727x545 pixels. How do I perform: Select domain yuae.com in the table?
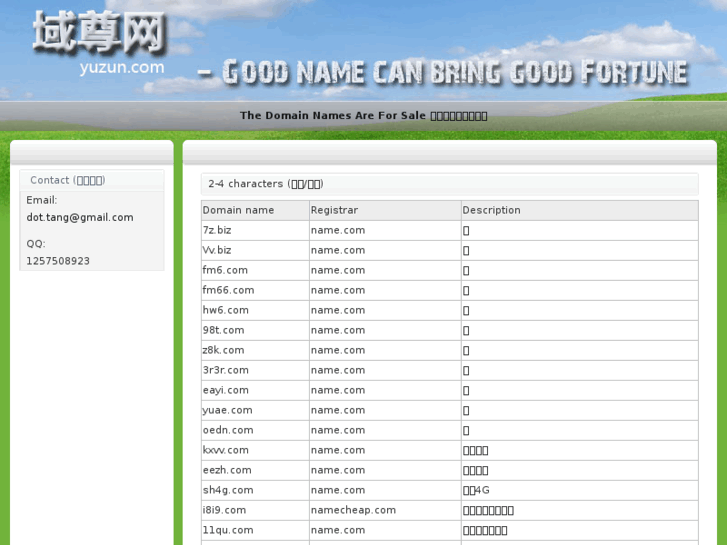coord(228,410)
